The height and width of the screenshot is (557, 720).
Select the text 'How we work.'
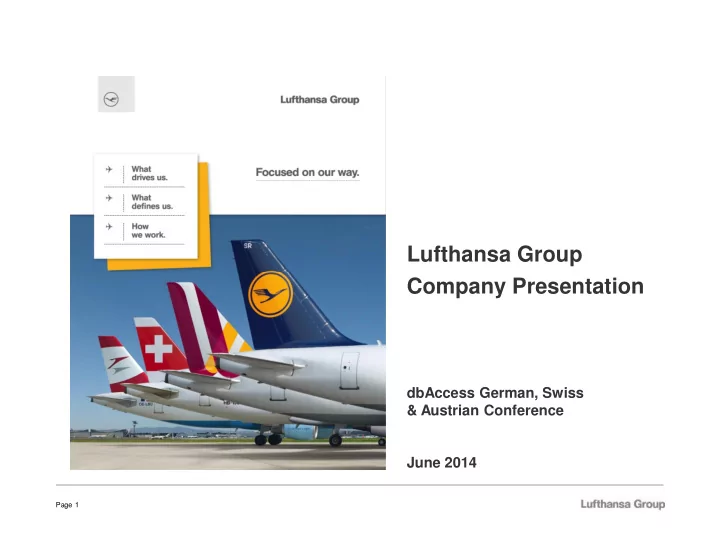148,231
